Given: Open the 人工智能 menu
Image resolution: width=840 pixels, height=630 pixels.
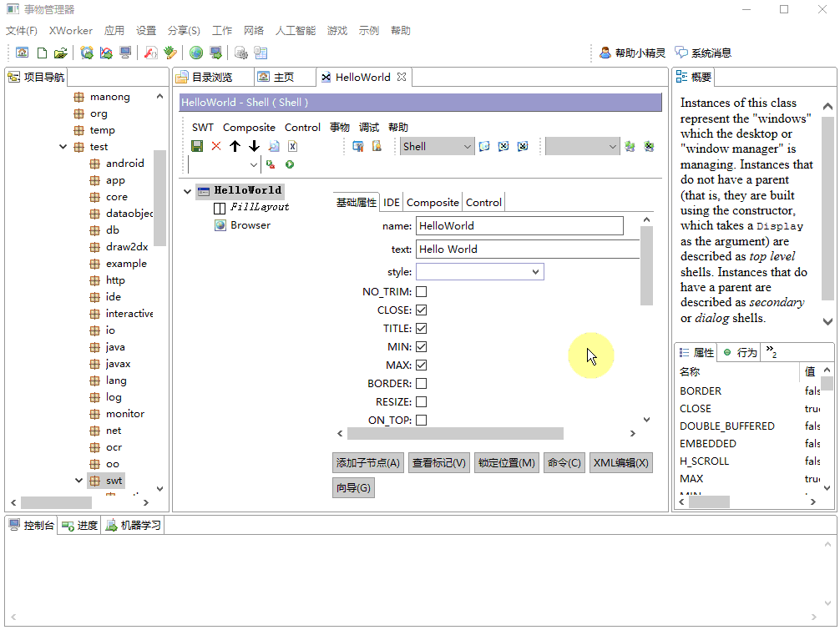Looking at the screenshot, I should [296, 31].
